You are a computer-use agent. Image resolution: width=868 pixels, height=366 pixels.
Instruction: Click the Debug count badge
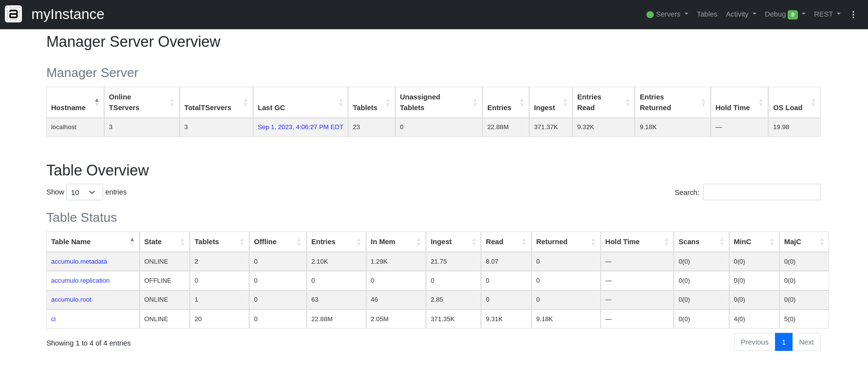[x=793, y=15]
